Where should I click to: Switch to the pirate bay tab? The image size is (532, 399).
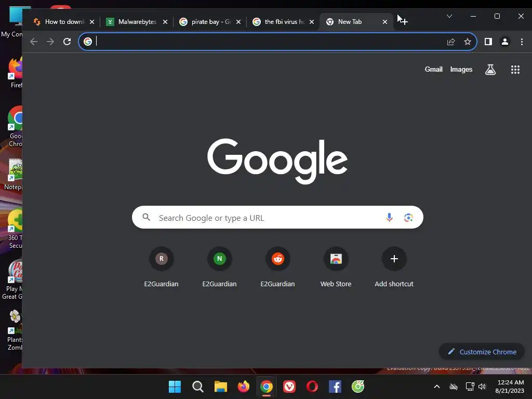(210, 22)
